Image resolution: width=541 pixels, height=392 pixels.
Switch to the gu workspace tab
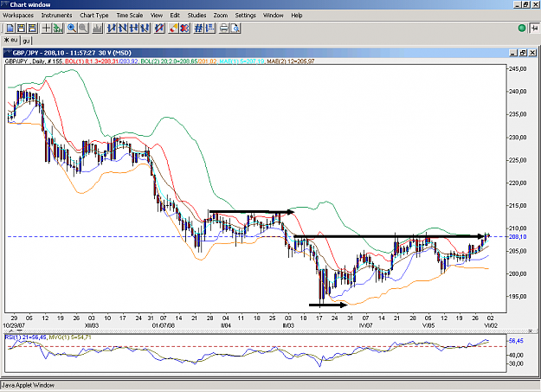click(x=26, y=41)
